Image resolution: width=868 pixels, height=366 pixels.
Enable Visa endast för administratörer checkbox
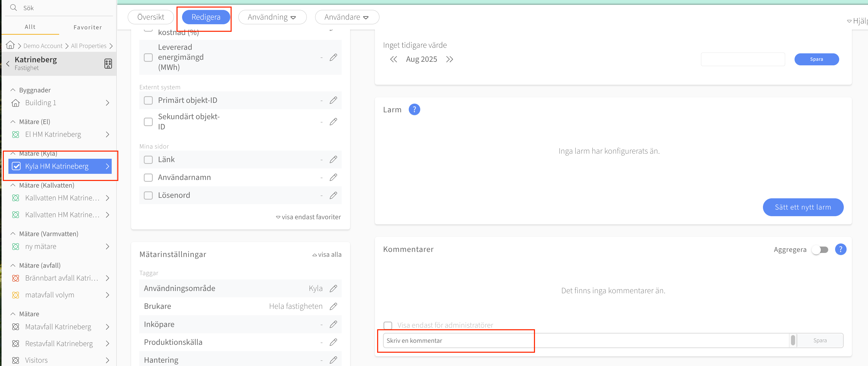pyautogui.click(x=388, y=325)
